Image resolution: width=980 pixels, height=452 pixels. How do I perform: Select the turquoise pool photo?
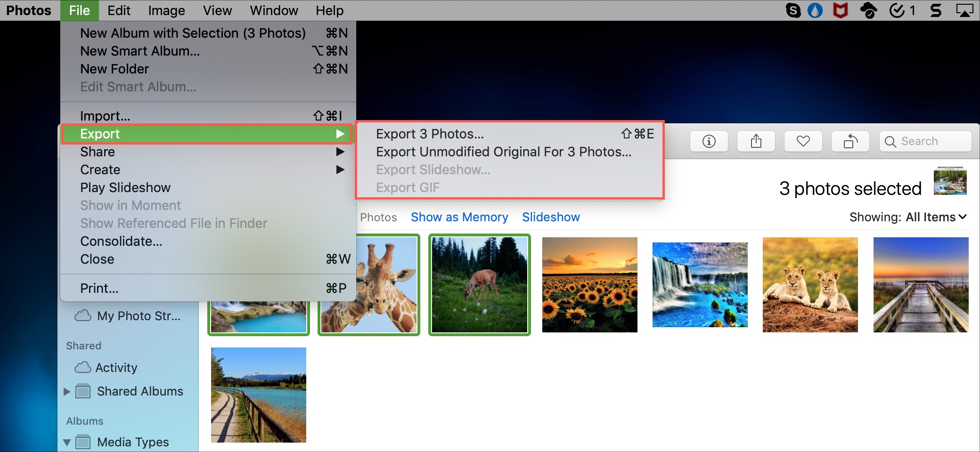[259, 317]
